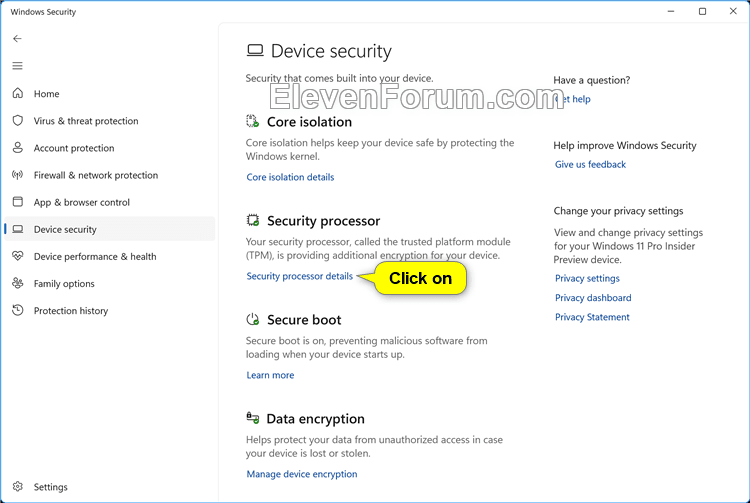The height and width of the screenshot is (503, 750).
Task: Open Give us feedback link
Action: (x=590, y=164)
